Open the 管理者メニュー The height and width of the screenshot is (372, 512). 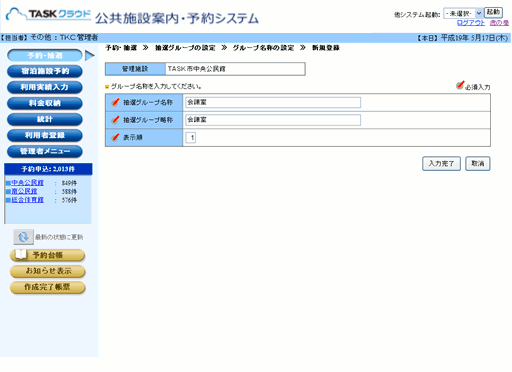pyautogui.click(x=45, y=151)
